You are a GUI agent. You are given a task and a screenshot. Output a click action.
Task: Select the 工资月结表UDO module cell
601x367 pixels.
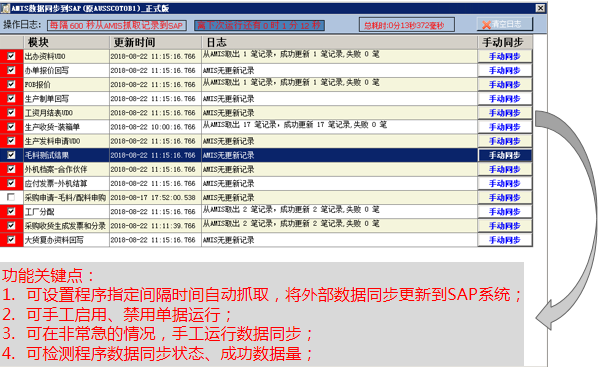[67, 113]
